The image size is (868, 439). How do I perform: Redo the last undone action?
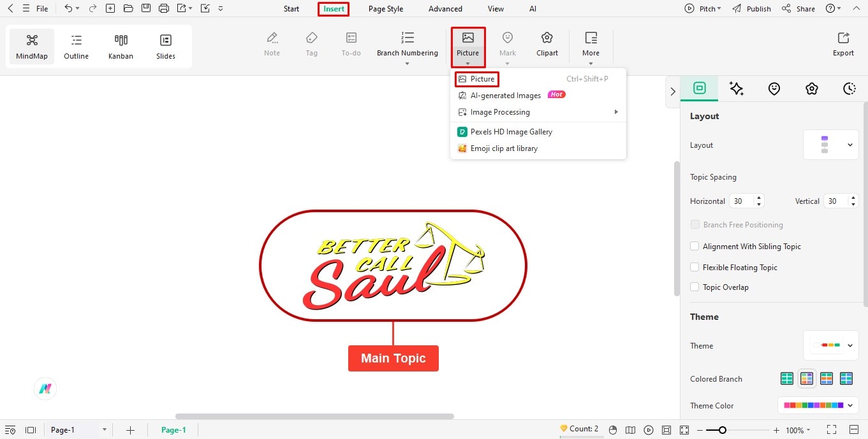coord(93,9)
